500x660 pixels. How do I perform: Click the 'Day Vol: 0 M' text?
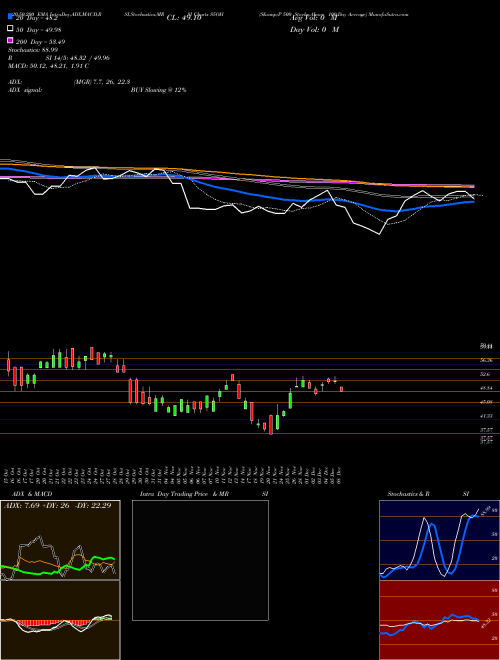coord(314,29)
